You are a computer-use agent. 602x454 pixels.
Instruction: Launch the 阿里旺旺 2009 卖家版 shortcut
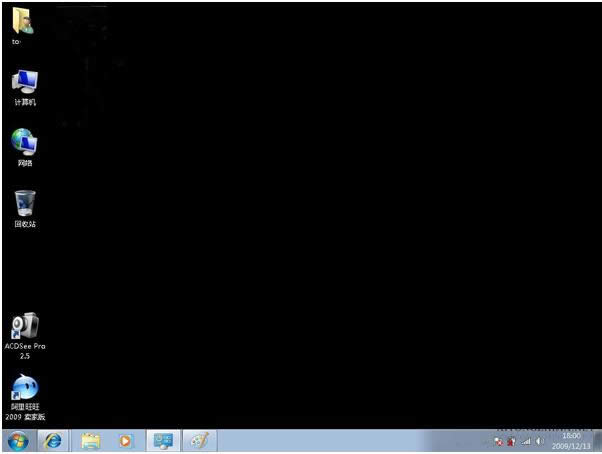[24, 388]
